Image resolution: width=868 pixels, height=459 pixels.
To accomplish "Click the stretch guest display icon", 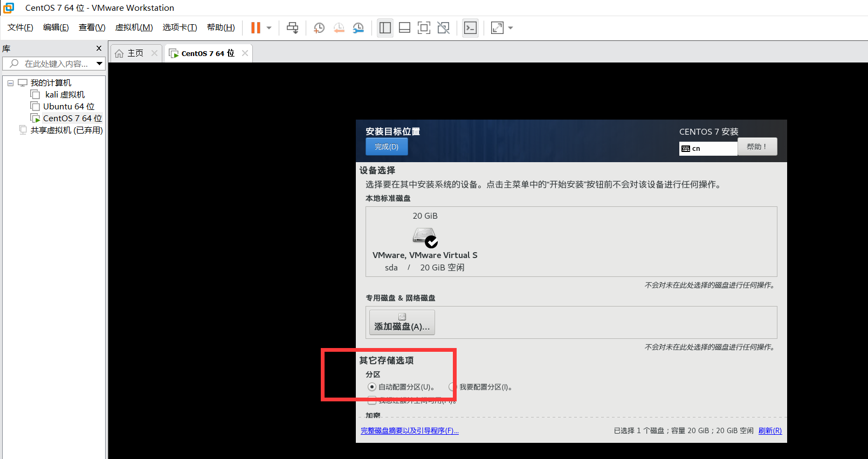I will pyautogui.click(x=497, y=28).
